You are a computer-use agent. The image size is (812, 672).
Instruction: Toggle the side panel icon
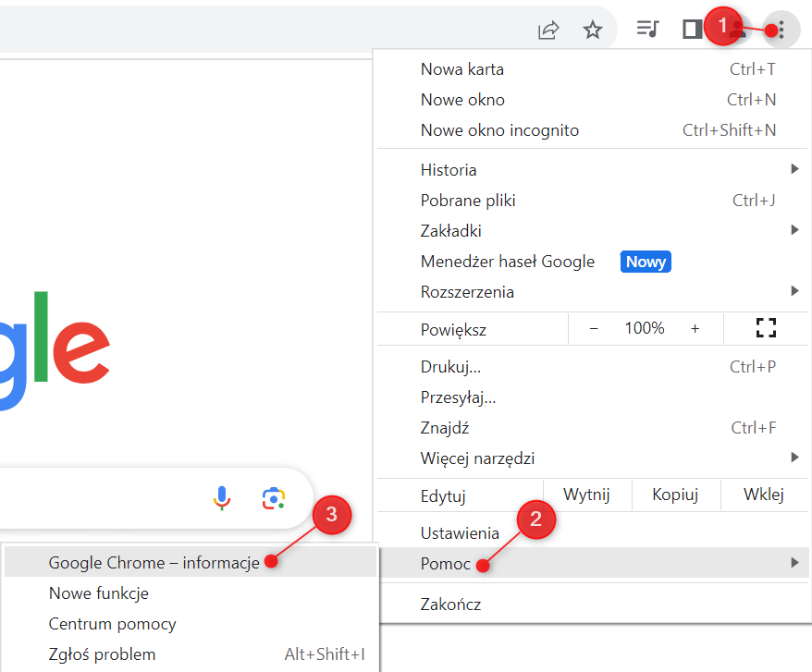pyautogui.click(x=692, y=30)
